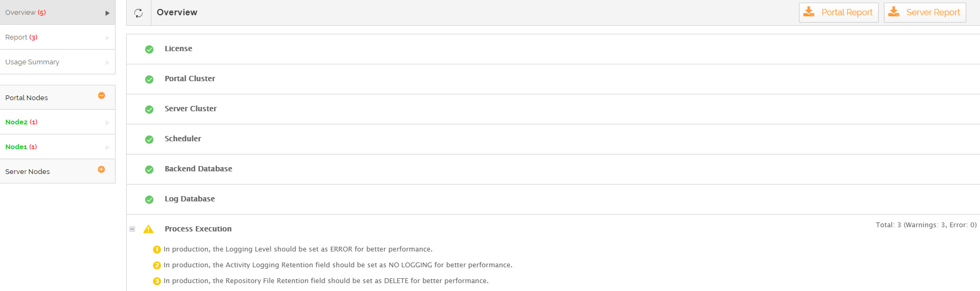Image resolution: width=980 pixels, height=291 pixels.
Task: Expand the Node1 sidebar arrow
Action: point(107,147)
